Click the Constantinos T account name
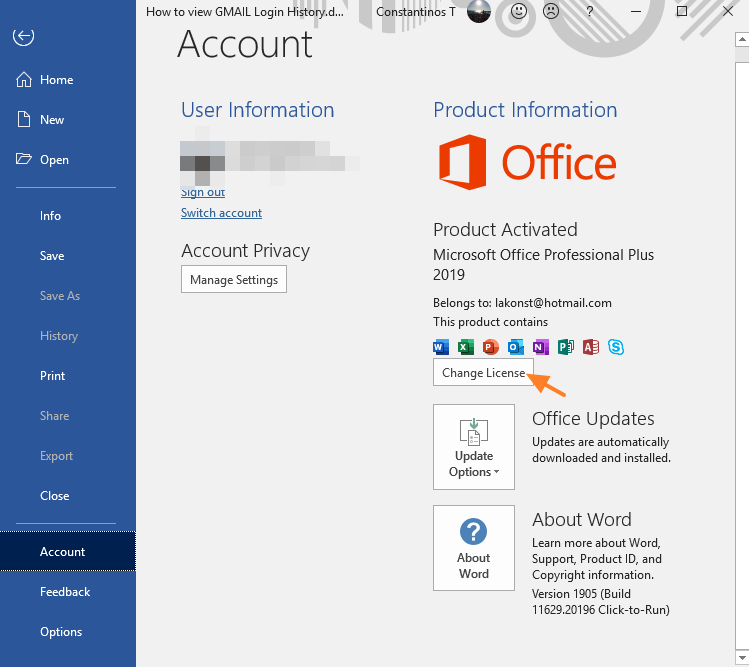749x667 pixels. pos(416,11)
